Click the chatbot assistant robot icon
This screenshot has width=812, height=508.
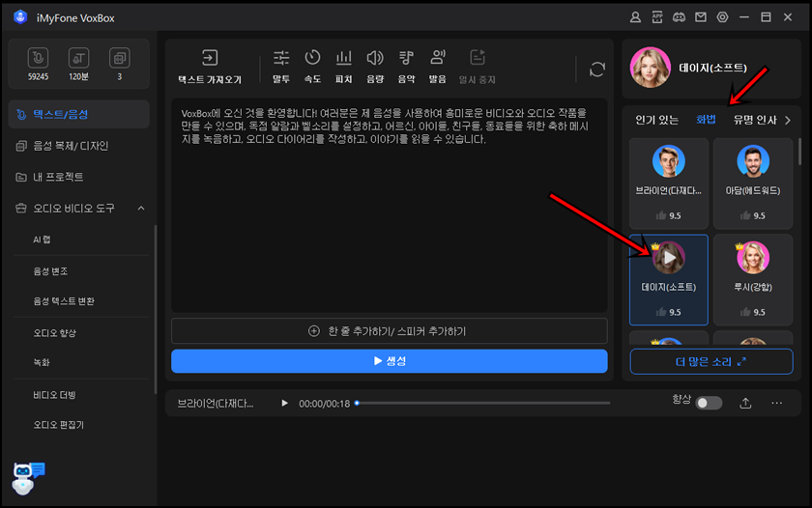pyautogui.click(x=27, y=478)
